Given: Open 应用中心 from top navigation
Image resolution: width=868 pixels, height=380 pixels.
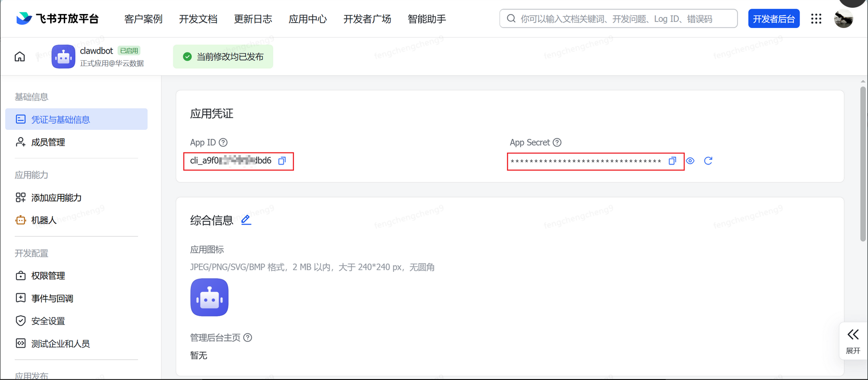Looking at the screenshot, I should click(x=308, y=19).
